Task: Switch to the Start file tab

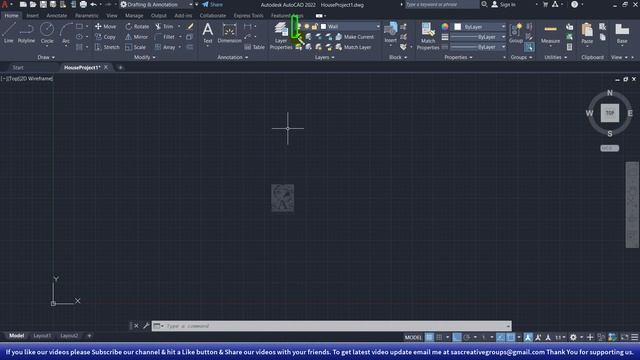Action: coord(18,67)
